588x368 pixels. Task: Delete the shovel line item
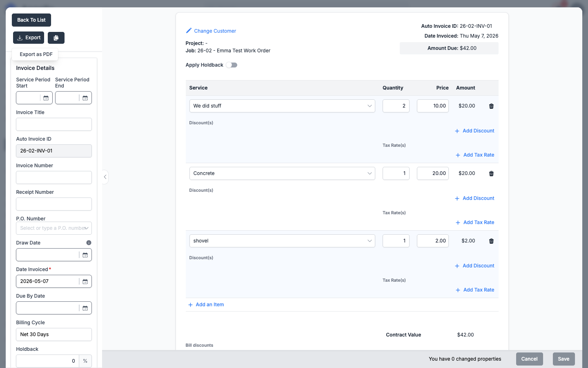(x=491, y=241)
